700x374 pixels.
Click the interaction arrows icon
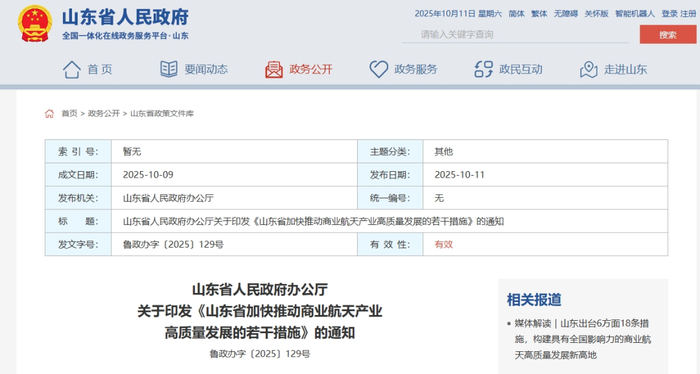coord(483,70)
